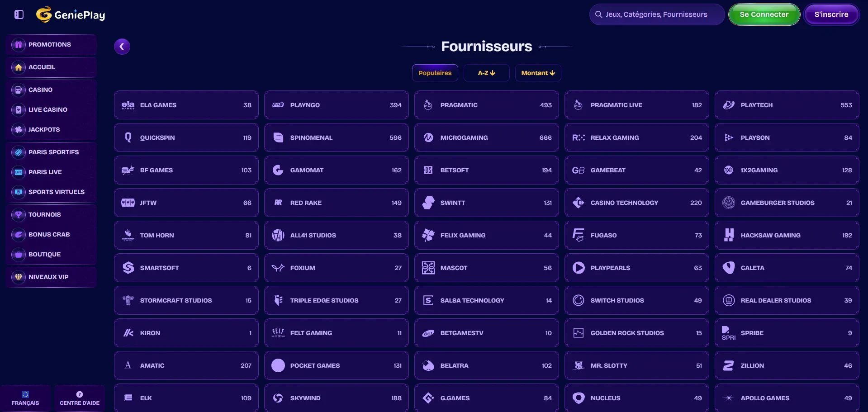Open Red Rake provider card
The height and width of the screenshot is (412, 868).
[x=337, y=203]
